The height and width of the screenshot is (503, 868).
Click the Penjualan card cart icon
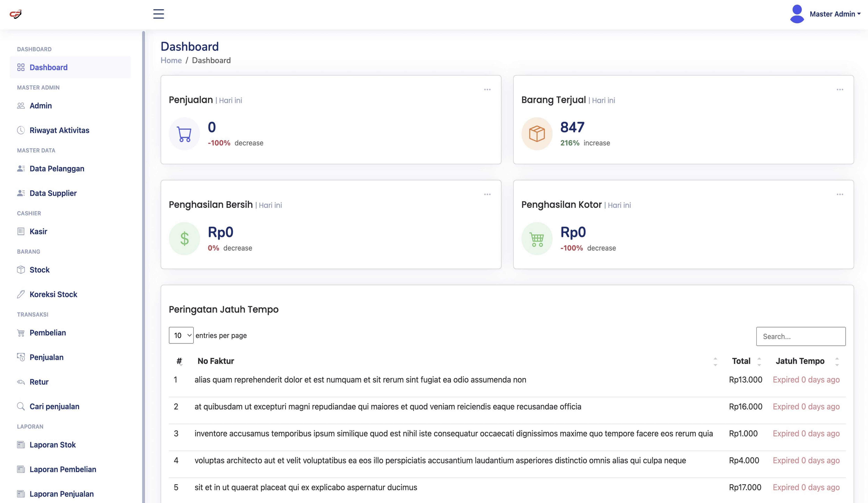point(184,134)
